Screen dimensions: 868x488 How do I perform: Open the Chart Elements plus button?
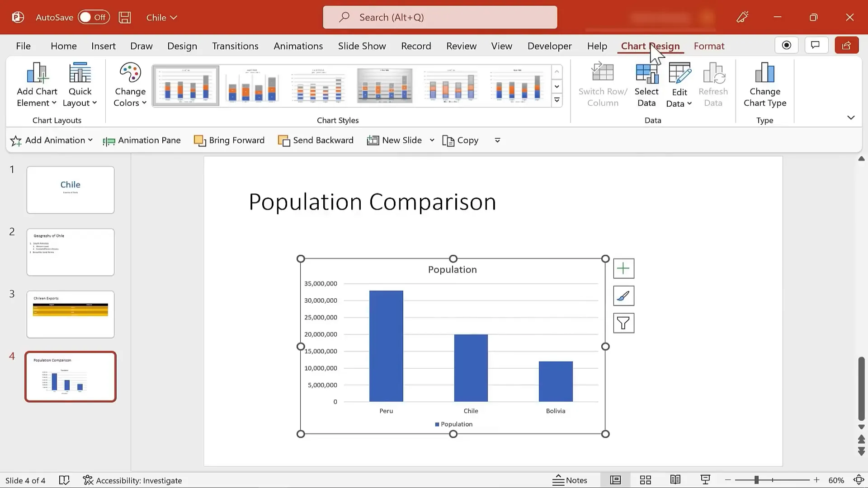pyautogui.click(x=623, y=269)
